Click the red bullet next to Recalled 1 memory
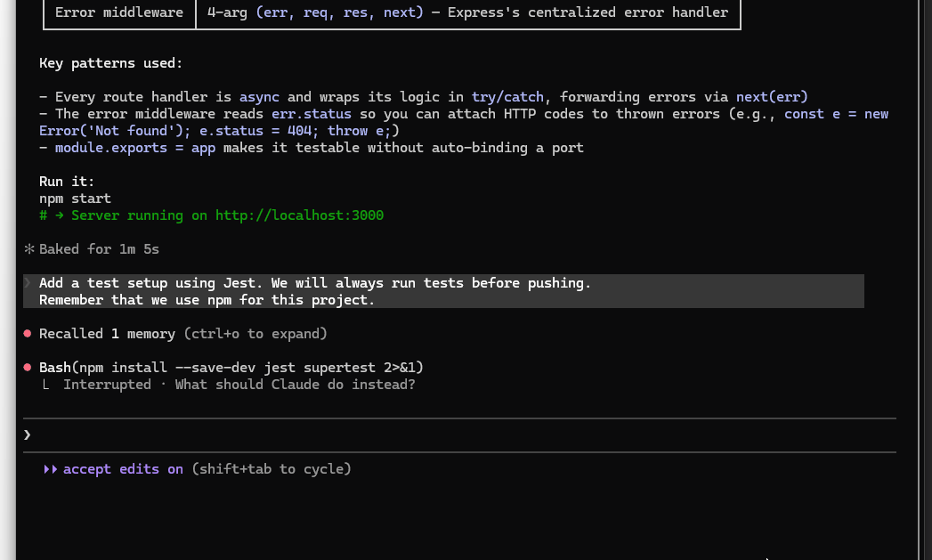 28,334
